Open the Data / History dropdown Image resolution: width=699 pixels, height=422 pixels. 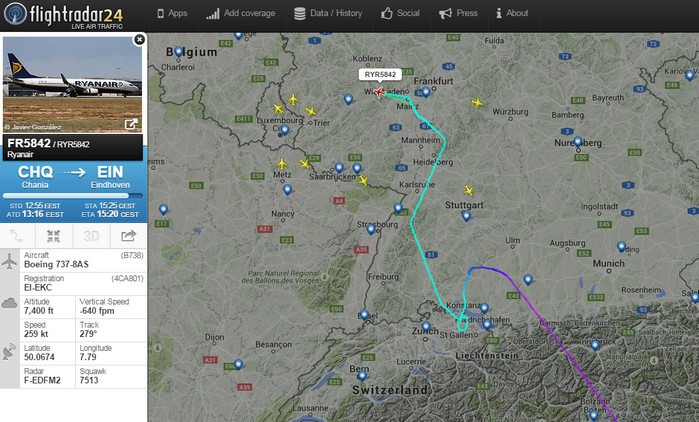(328, 14)
